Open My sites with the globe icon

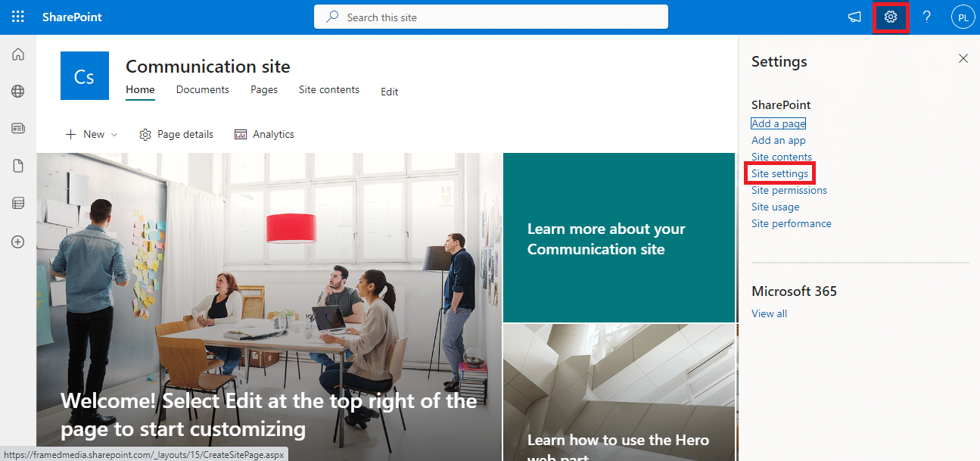tap(17, 91)
